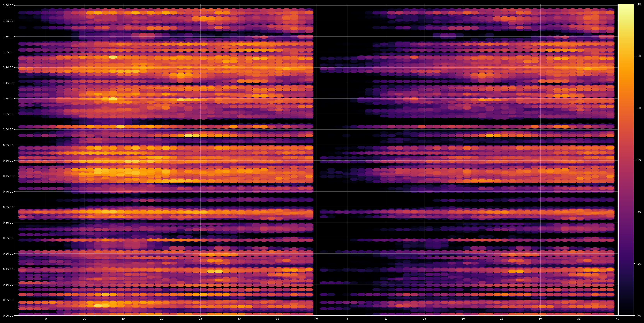Click the inferno colorbar gradient strip
The height and width of the screenshot is (323, 644).
pos(626,160)
